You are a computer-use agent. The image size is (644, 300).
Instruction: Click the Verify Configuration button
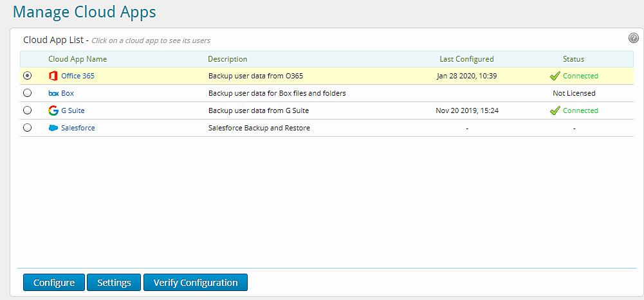point(196,283)
